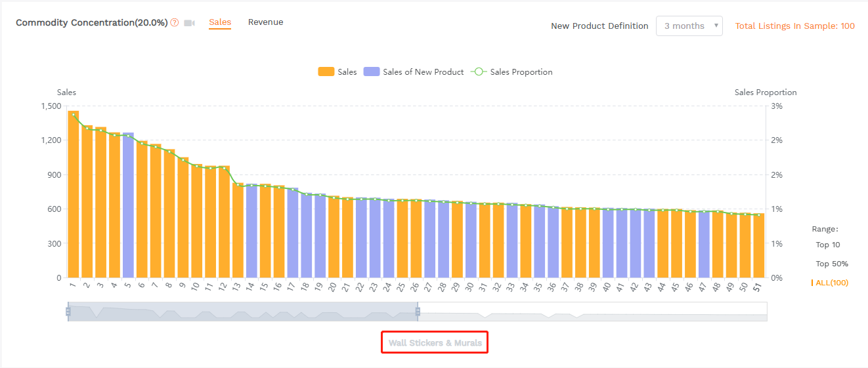Click the dropdown arrow beside 3 months
Image resolution: width=868 pixels, height=368 pixels.
tap(716, 26)
